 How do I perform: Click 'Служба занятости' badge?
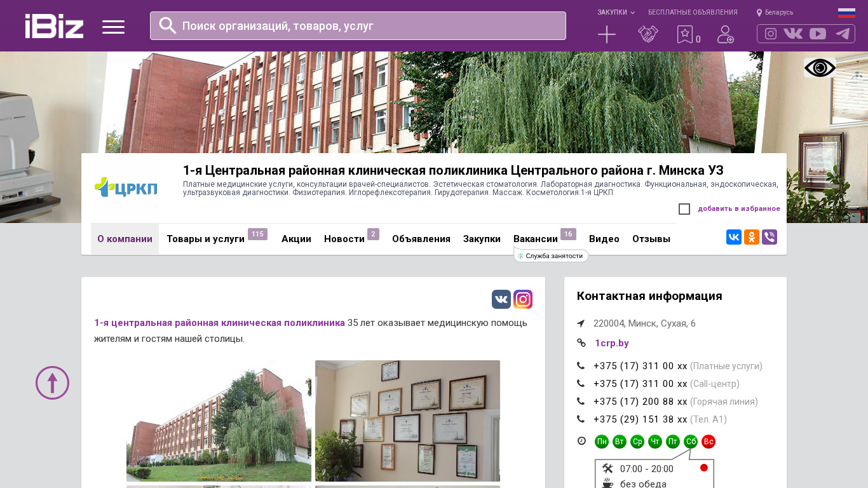pyautogui.click(x=551, y=255)
